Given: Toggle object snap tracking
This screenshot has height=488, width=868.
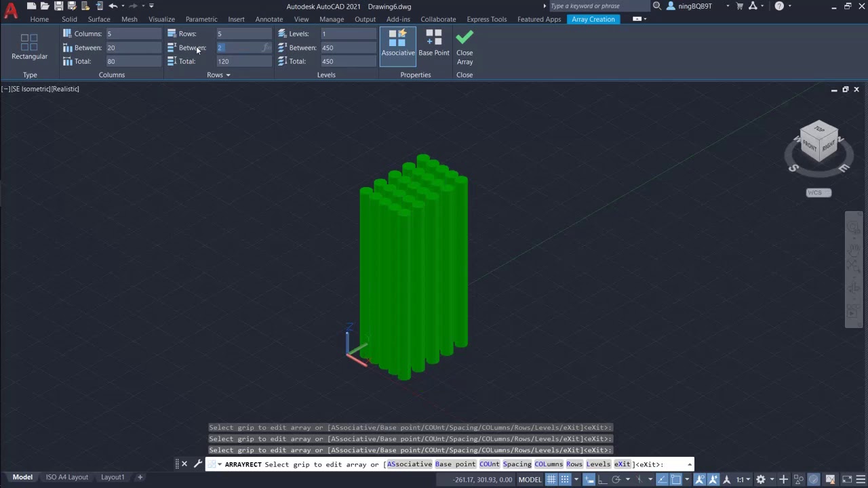Looking at the screenshot, I should (x=662, y=480).
